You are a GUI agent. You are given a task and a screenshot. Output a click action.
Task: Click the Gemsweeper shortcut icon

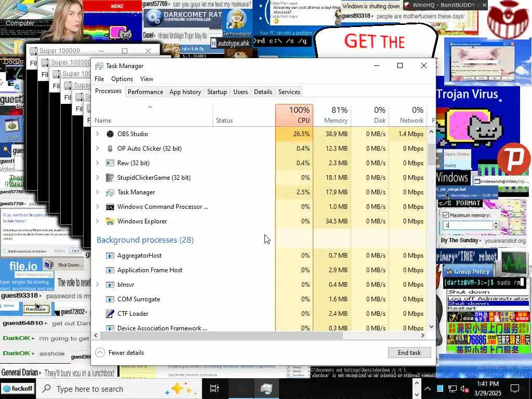coord(236,20)
